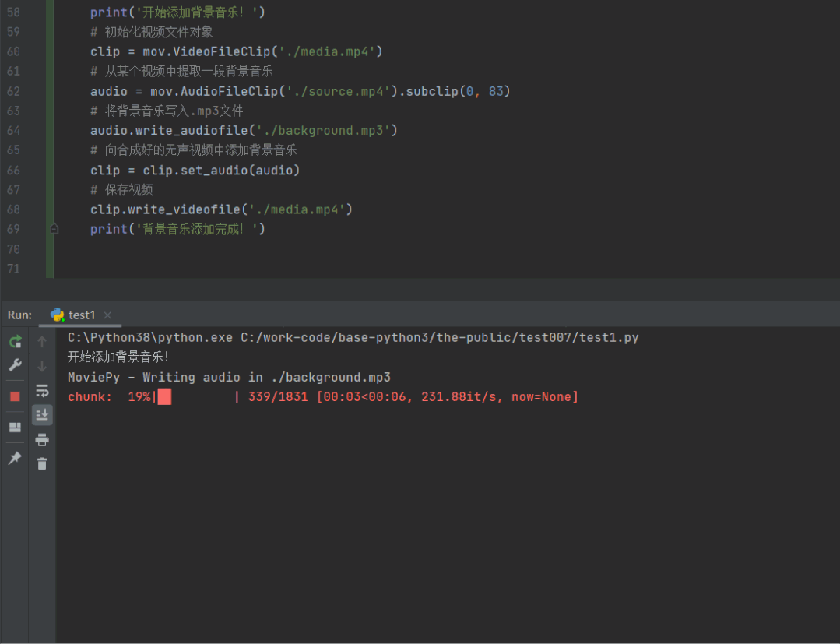Image resolution: width=840 pixels, height=644 pixels.
Task: Collapse code block fold marker at line 69
Action: tap(54, 229)
